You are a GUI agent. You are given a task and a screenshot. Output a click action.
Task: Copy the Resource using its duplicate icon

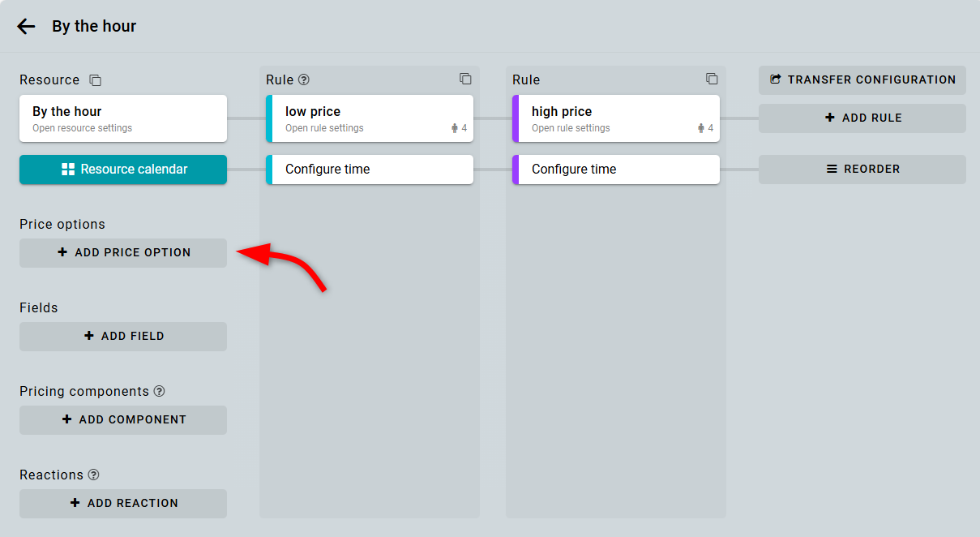click(95, 80)
